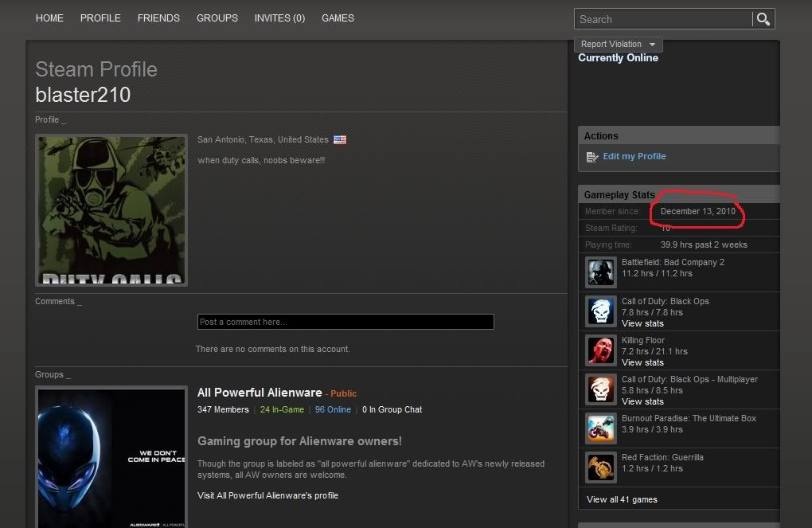Click the blaster210 username heading
This screenshot has width=812, height=528.
click(x=83, y=95)
